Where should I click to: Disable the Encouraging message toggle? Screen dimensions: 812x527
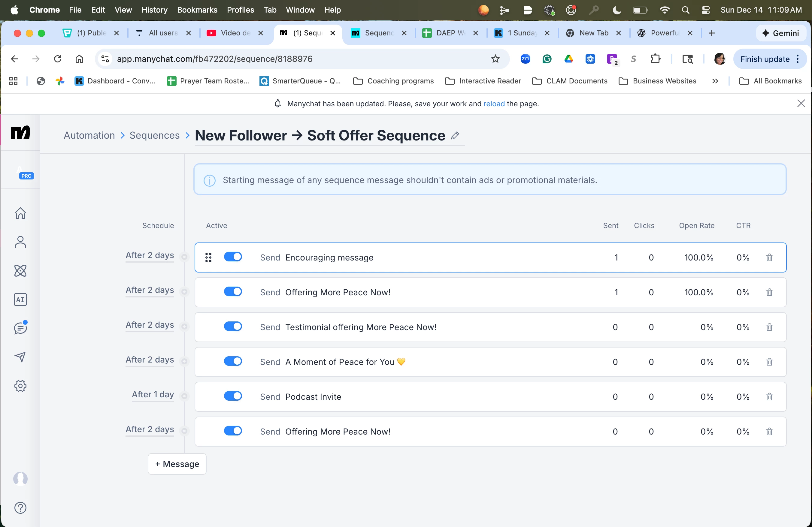pyautogui.click(x=233, y=257)
